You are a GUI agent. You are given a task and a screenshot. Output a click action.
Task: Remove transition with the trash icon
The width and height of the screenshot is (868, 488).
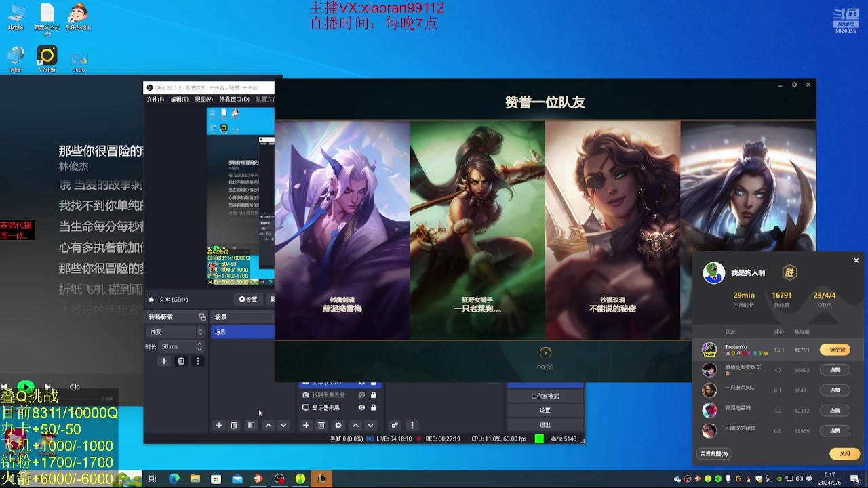(x=181, y=361)
